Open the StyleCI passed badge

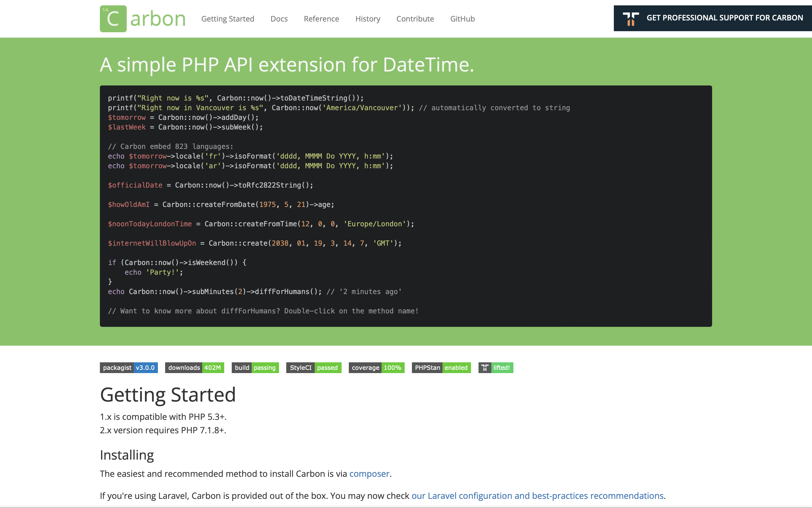(314, 368)
